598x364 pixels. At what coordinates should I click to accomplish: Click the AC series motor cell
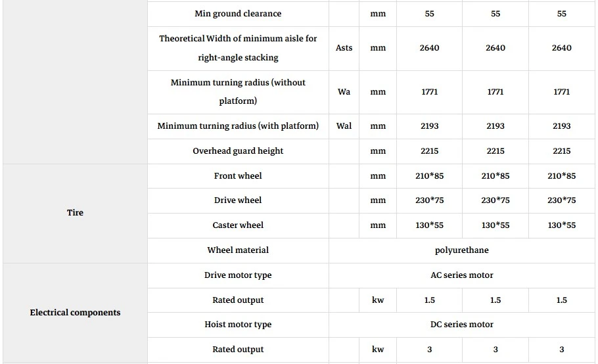[x=462, y=275]
